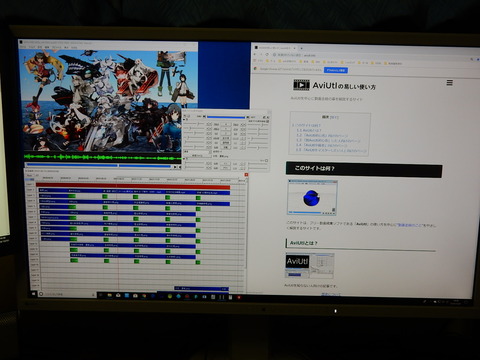Open table of contents entry 1
This screenshot has width=480, height=360.
pyautogui.click(x=307, y=125)
